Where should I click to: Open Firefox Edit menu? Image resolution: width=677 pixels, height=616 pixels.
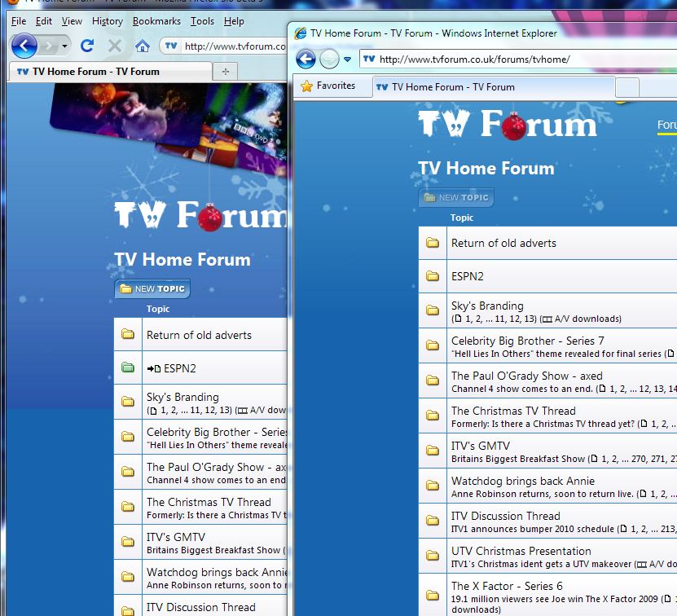coord(44,21)
